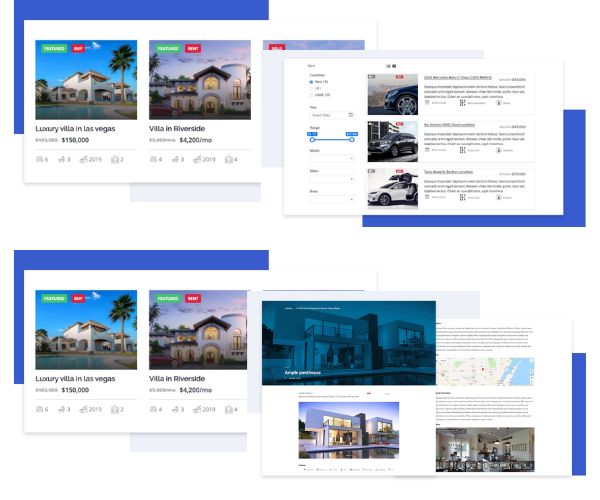Click bedrooms icon on upper Luxury villa card
The width and height of the screenshot is (600, 500).
[41, 159]
